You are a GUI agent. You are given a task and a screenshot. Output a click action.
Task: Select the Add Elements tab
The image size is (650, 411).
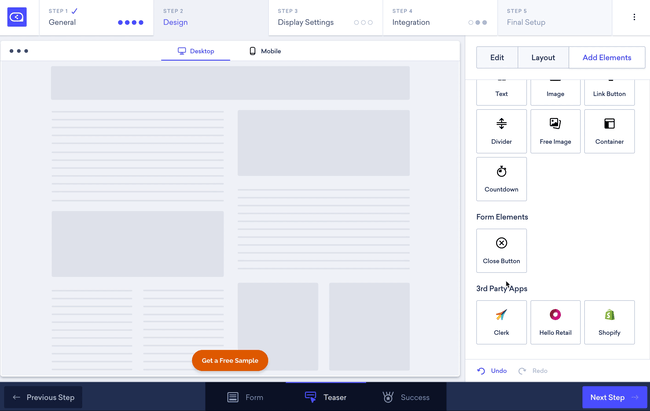click(607, 58)
